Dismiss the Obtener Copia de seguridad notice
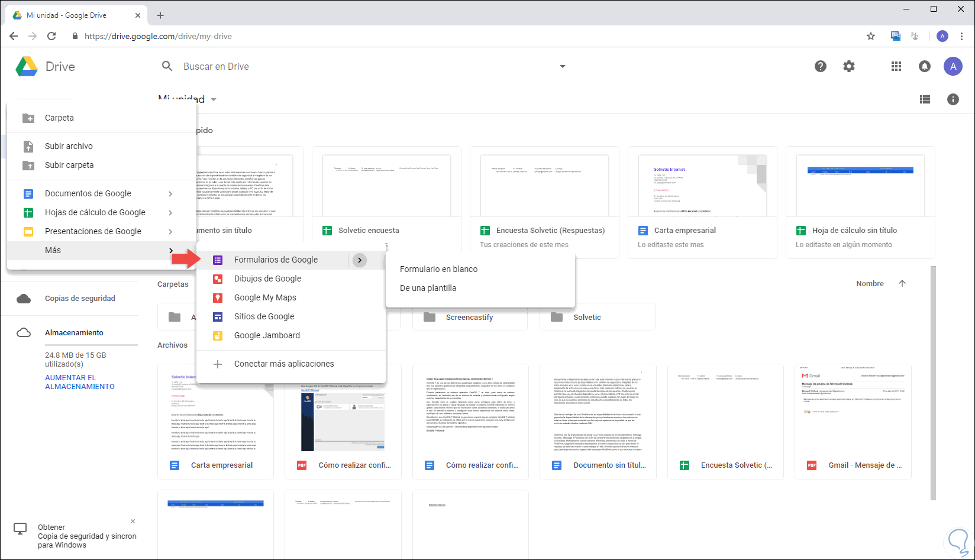 pyautogui.click(x=133, y=521)
